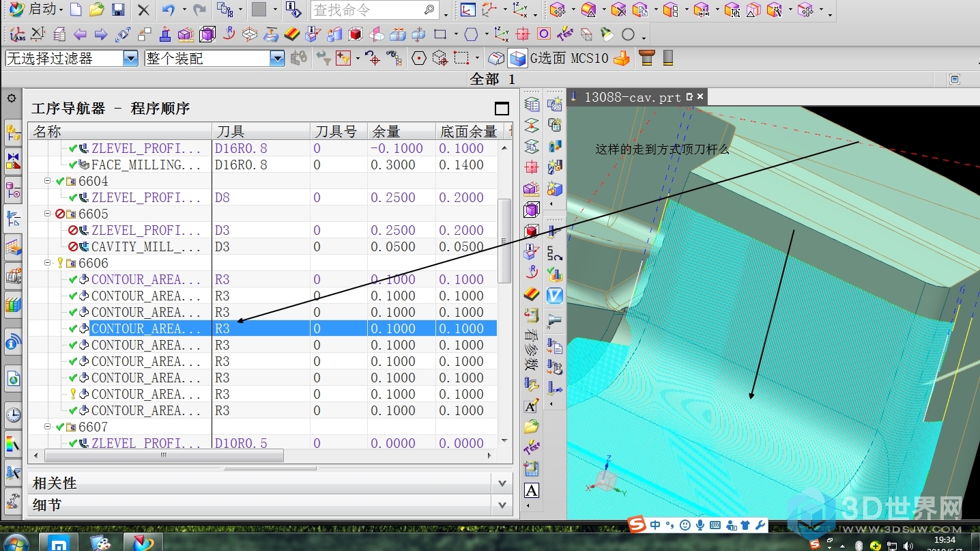
Task: Click the gray cylinder tool icon
Action: pos(668,58)
